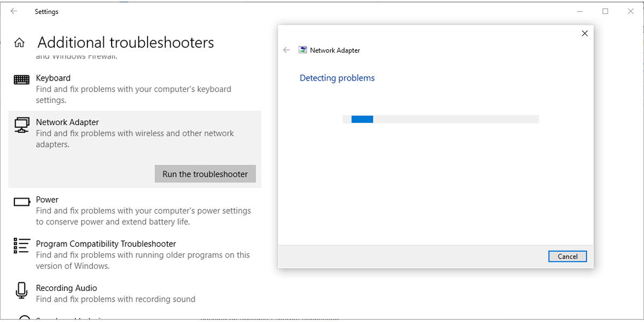This screenshot has width=644, height=322.
Task: Click the dialog's back arrow
Action: (287, 50)
